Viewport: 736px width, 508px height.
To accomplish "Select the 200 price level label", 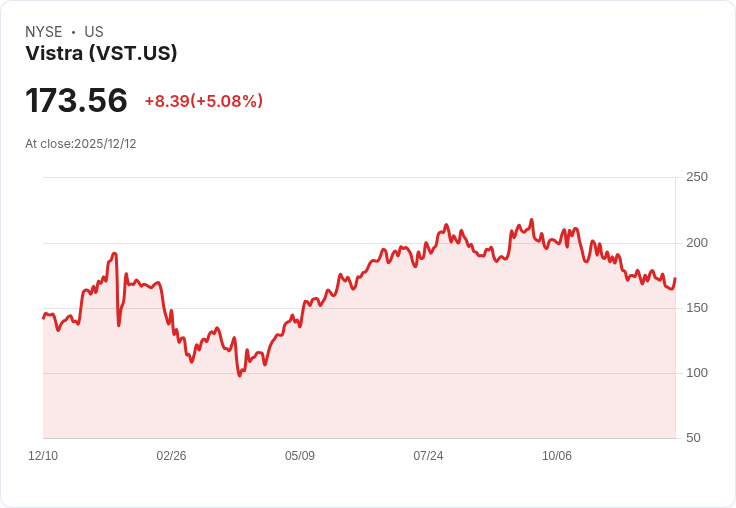I will tap(696, 243).
